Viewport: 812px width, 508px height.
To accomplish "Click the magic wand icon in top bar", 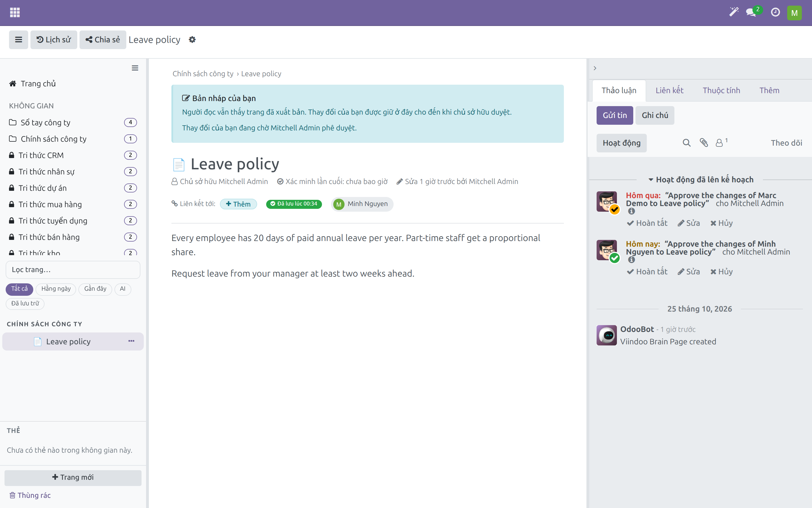I will (734, 12).
